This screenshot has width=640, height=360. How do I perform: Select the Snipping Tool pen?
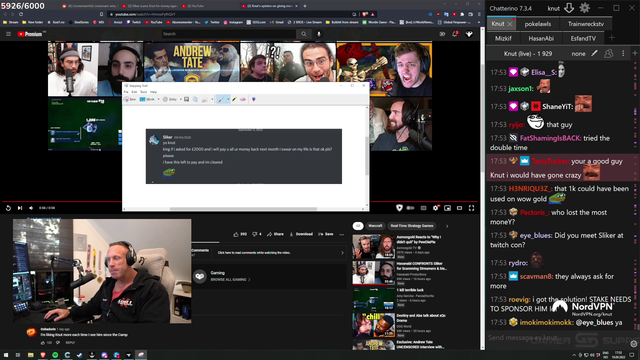[221, 99]
